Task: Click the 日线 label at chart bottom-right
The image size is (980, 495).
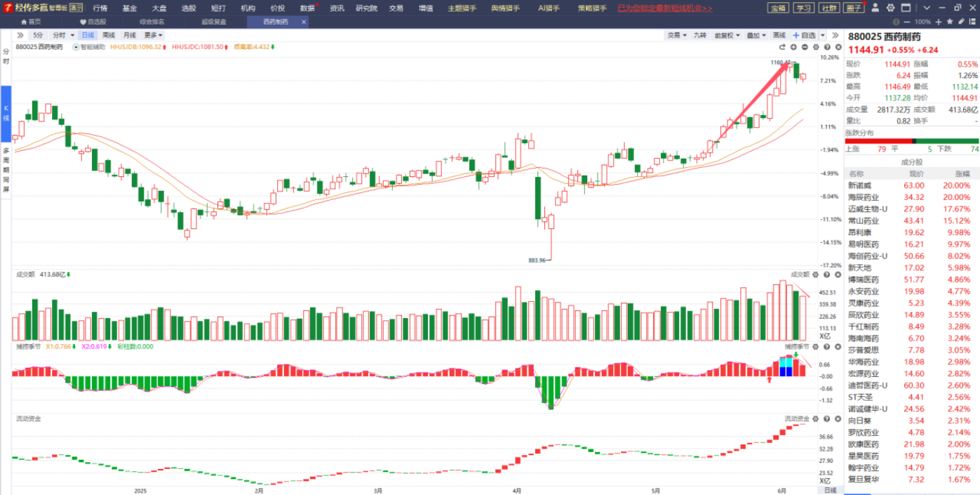Action: click(830, 490)
